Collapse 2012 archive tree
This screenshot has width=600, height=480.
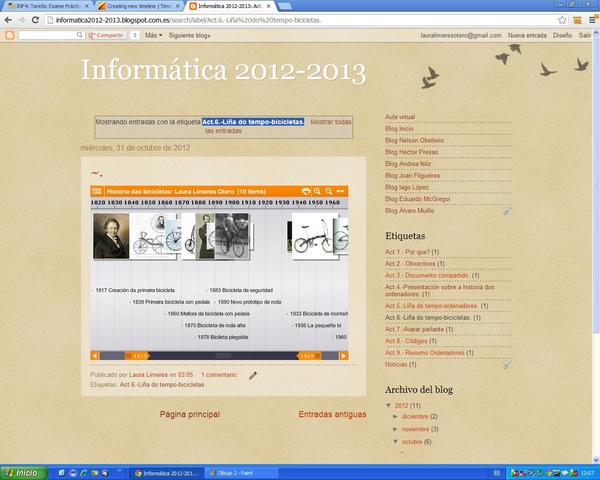(388, 405)
